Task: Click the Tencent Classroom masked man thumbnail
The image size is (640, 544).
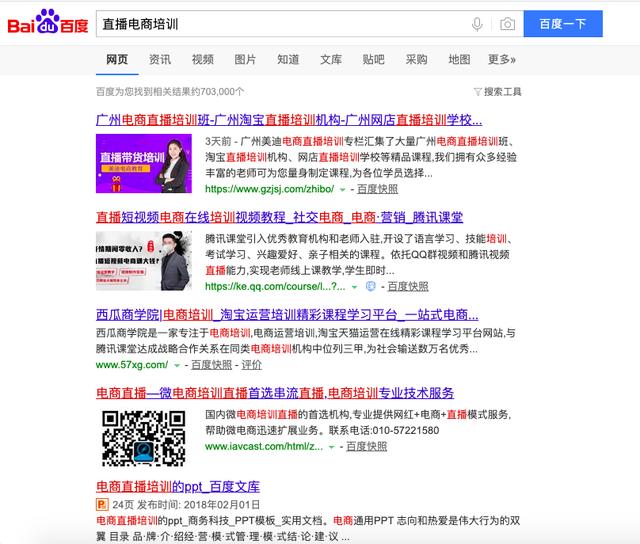Action: [x=144, y=261]
